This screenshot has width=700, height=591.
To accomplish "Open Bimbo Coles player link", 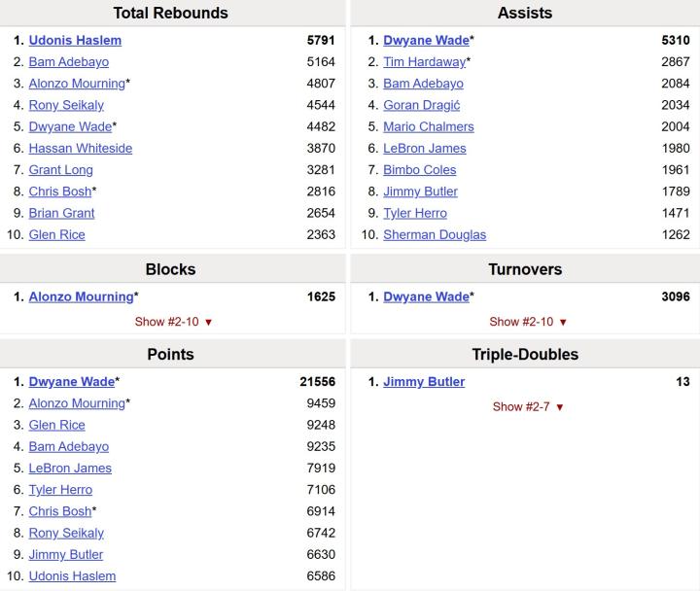I will [x=421, y=170].
